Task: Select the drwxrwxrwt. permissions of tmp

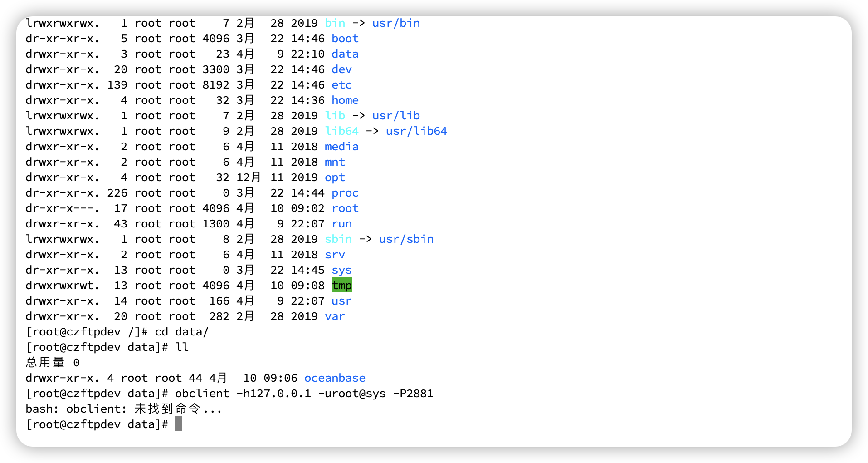Action: (x=63, y=286)
